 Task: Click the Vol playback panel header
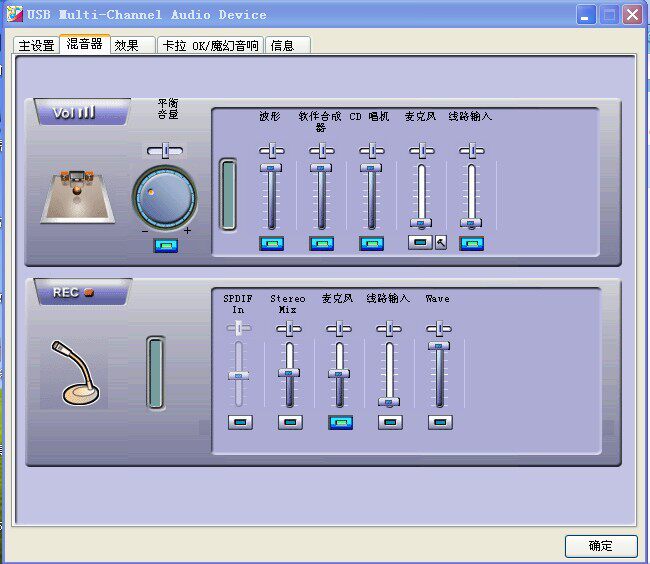tap(83, 112)
